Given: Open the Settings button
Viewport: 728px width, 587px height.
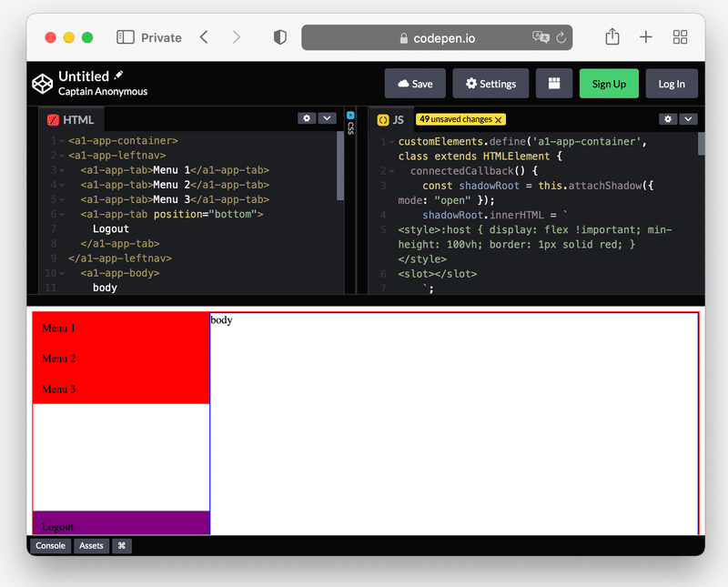Looking at the screenshot, I should [x=490, y=84].
